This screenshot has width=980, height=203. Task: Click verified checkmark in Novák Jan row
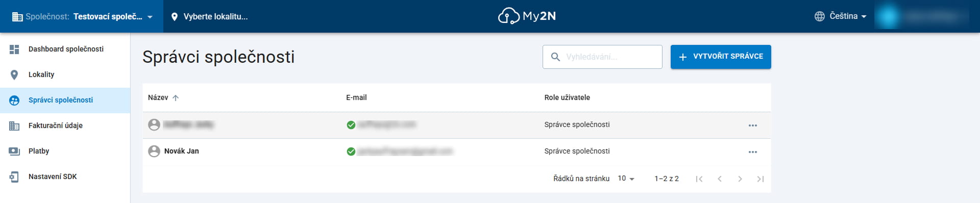351,151
